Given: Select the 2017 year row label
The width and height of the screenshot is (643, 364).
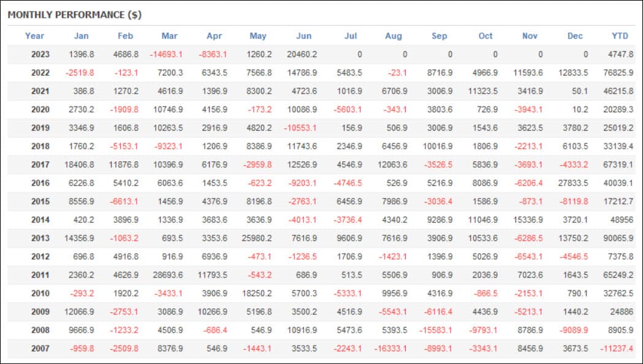Looking at the screenshot, I should [40, 165].
